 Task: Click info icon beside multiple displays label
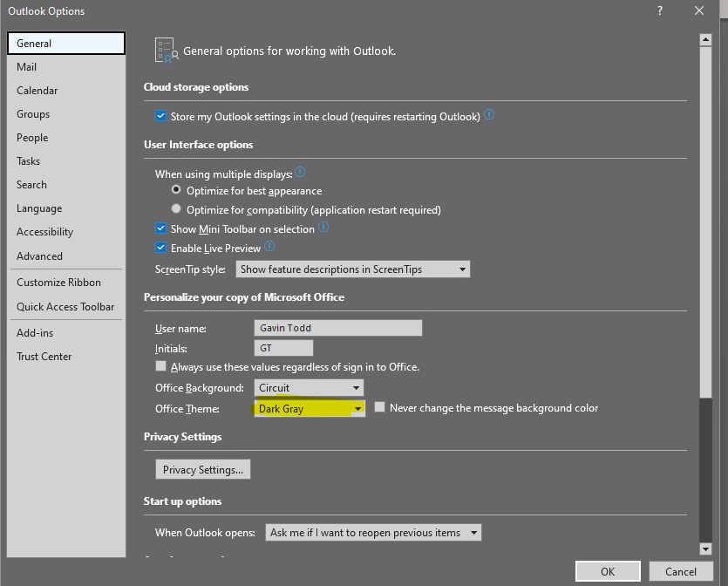pos(300,173)
